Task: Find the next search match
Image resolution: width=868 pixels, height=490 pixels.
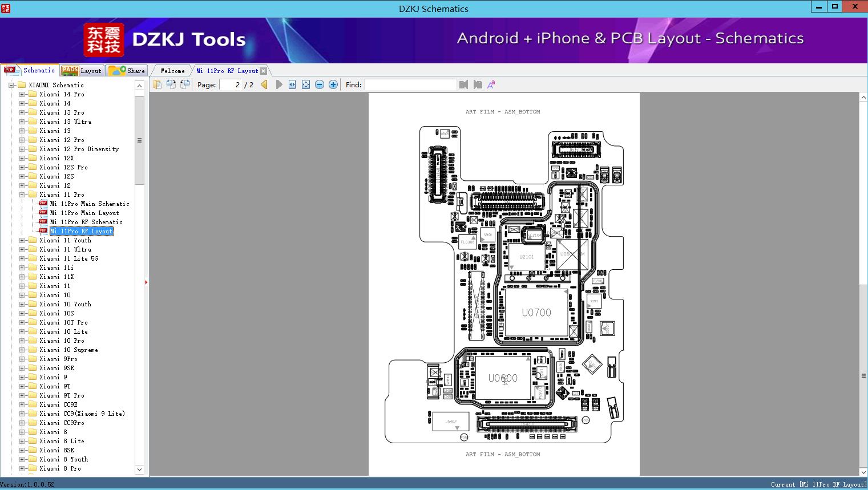Action: point(478,84)
